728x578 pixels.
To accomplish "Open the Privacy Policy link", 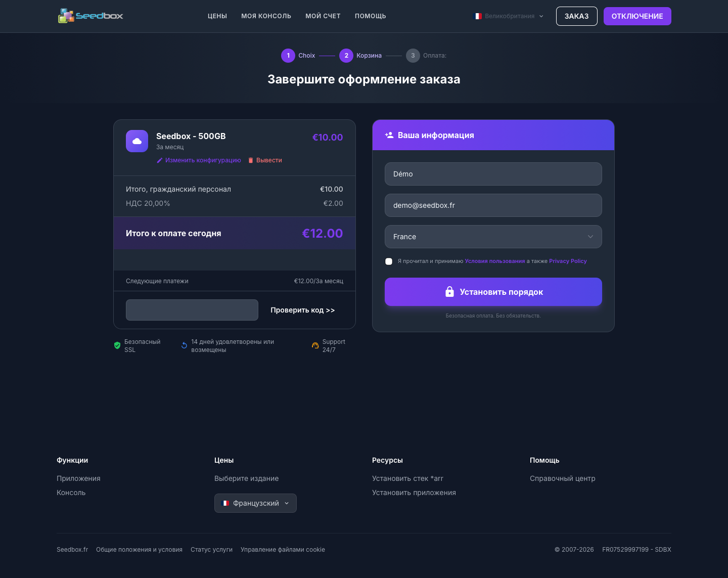I will click(x=568, y=261).
